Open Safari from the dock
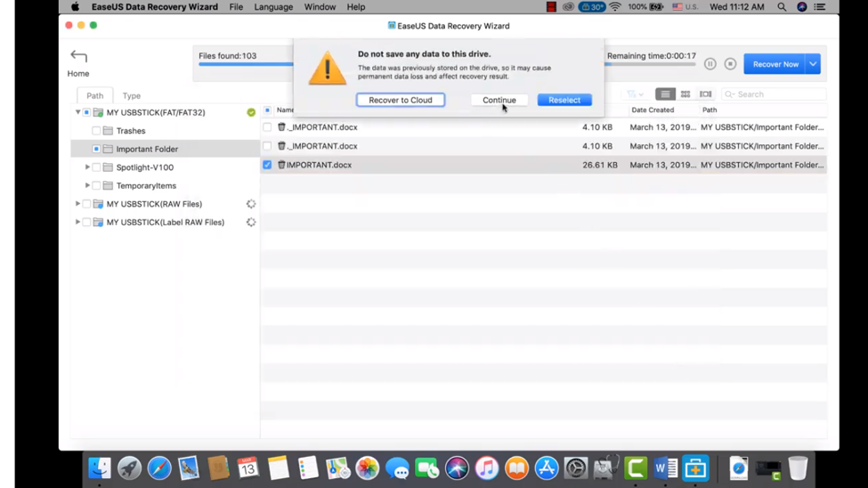Viewport: 868px width, 488px height. tap(158, 468)
